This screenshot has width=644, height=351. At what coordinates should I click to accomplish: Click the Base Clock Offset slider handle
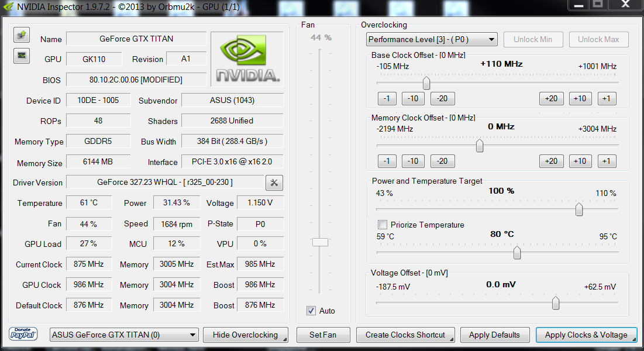click(x=426, y=82)
